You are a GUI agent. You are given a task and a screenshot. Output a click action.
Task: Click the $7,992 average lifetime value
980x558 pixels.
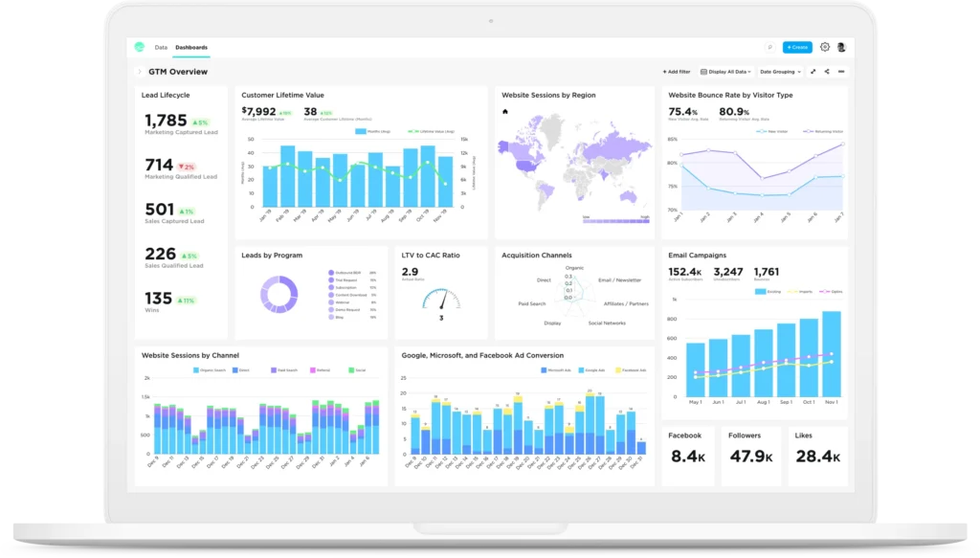258,112
